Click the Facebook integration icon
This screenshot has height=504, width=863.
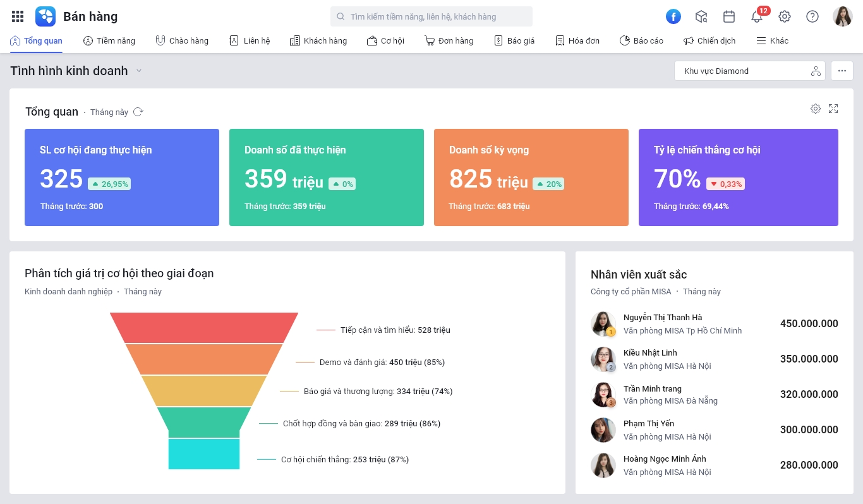tap(673, 16)
